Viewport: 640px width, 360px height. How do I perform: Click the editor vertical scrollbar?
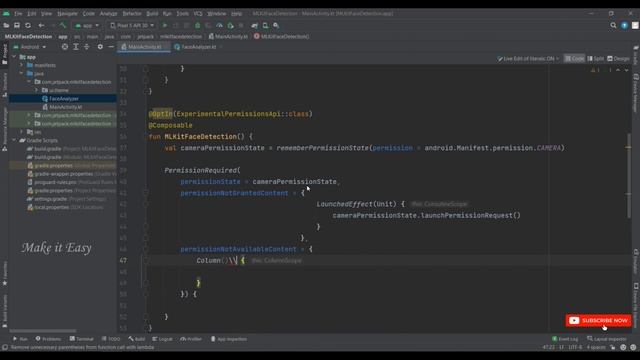(x=628, y=176)
